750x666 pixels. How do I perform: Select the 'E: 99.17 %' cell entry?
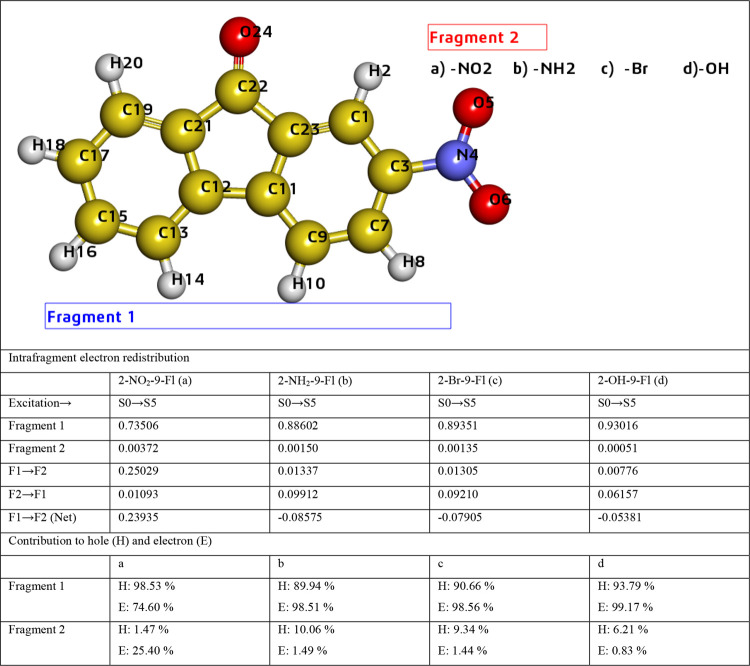(626, 607)
